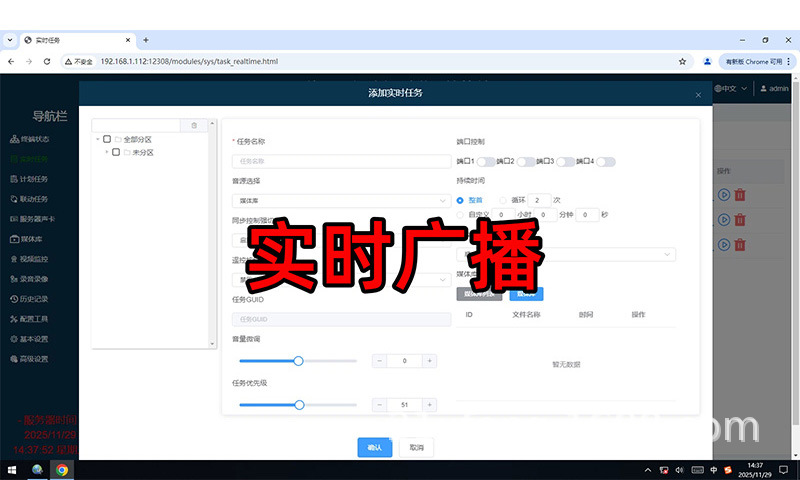The width and height of the screenshot is (800, 480).
Task: Select 配置工具 in the navigation sidebar
Action: click(30, 319)
